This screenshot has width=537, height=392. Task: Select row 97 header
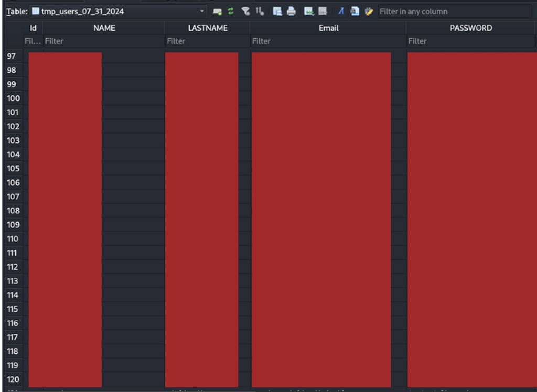(14, 56)
